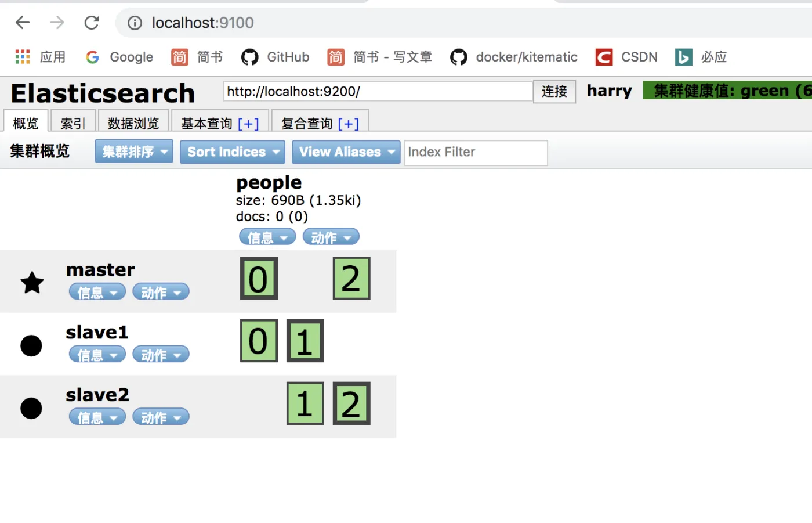Click the master node name

(100, 269)
